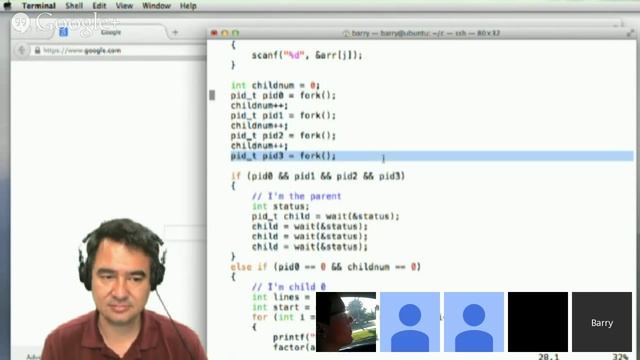The image size is (640, 360).
Task: Open a new browser tab with plus button
Action: pos(175,32)
